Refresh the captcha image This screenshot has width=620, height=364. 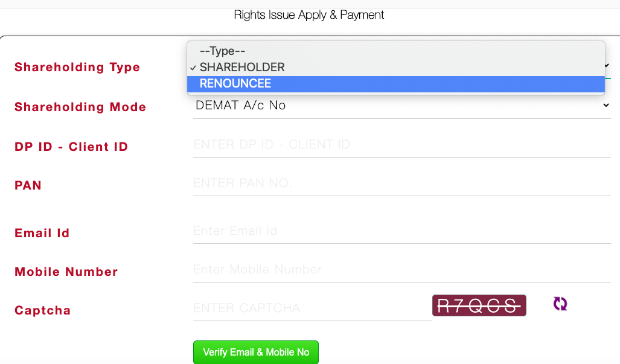pyautogui.click(x=560, y=304)
